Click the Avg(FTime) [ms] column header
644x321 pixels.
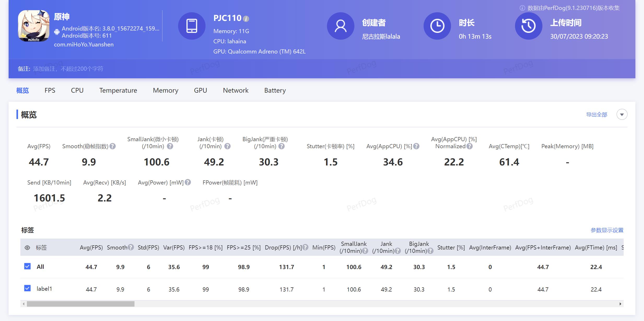[596, 247]
